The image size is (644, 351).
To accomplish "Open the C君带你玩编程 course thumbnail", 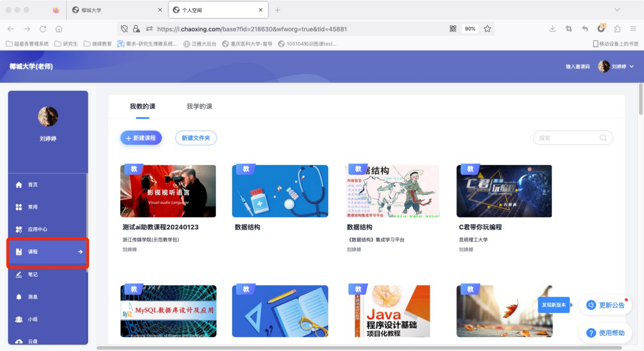I will 504,191.
